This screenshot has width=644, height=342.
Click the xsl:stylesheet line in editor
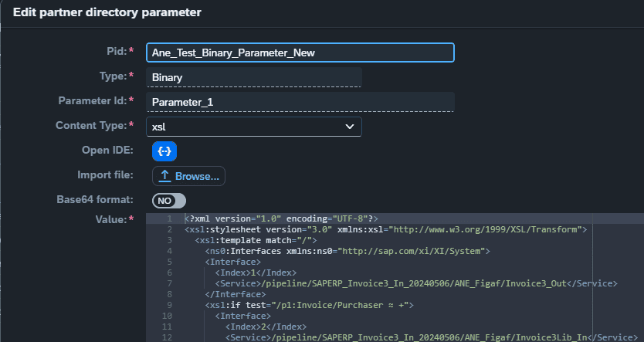[x=385, y=229]
